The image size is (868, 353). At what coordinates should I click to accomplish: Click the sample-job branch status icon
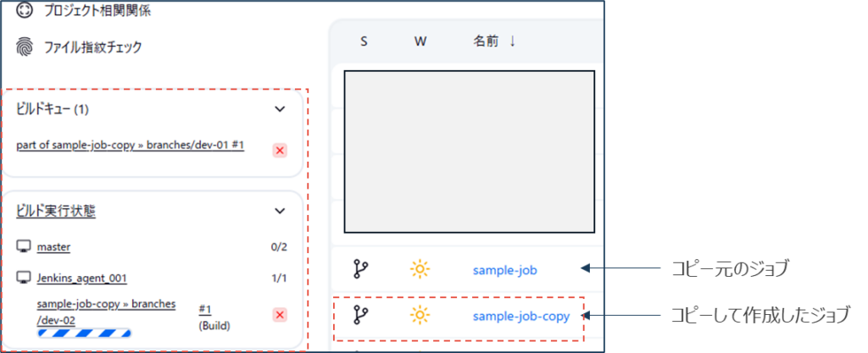coord(361,269)
